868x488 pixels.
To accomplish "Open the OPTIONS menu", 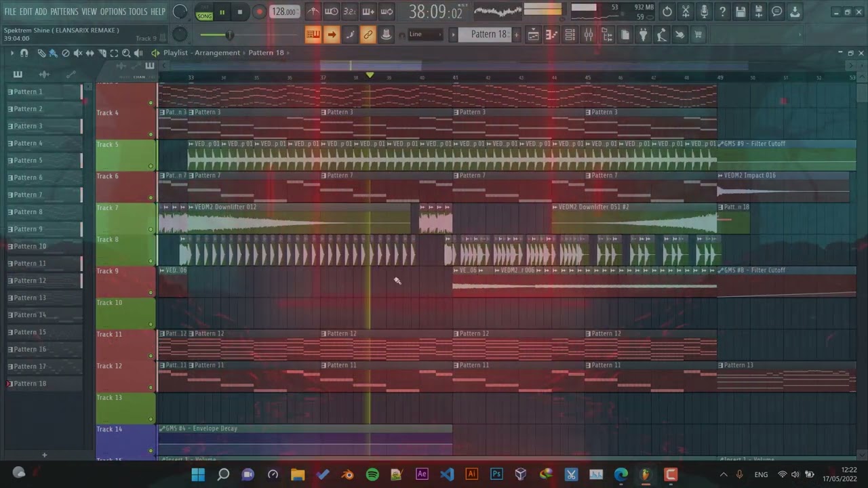I will (113, 12).
